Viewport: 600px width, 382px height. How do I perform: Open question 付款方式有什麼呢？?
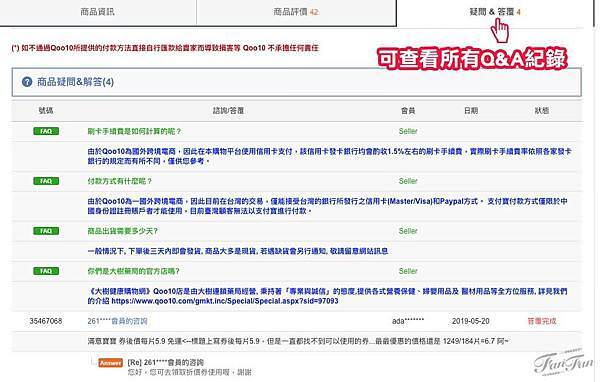pos(120,181)
